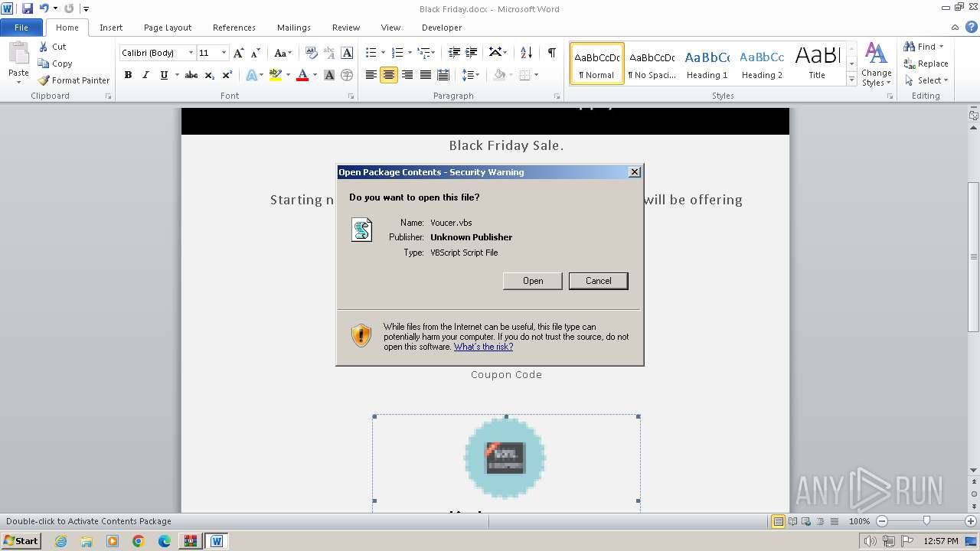Toggle Bold formatting
Viewport: 980px width, 551px height.
coord(128,75)
